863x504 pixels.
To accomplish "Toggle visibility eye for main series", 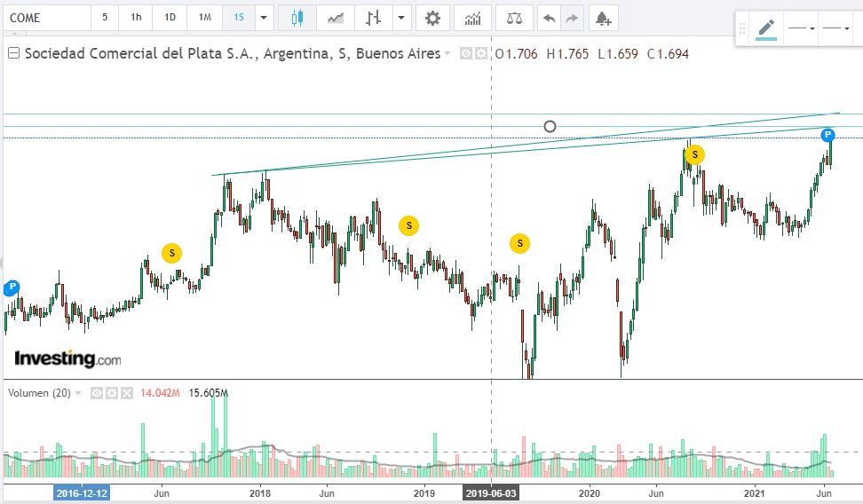I will pos(466,54).
